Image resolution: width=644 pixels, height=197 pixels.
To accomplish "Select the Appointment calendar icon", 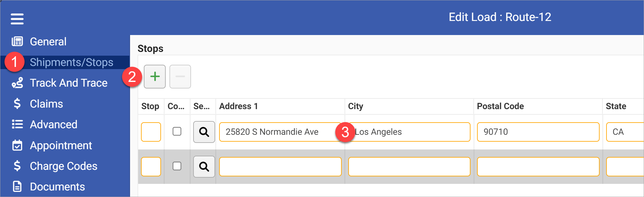I will coord(17,145).
